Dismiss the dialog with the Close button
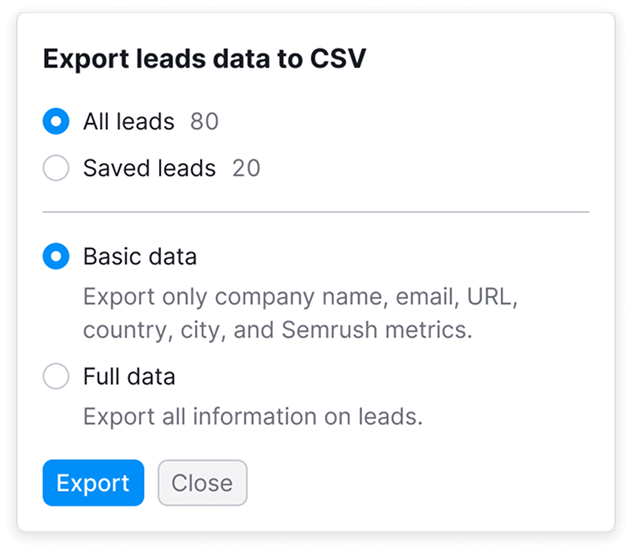632x552 pixels. 202,483
